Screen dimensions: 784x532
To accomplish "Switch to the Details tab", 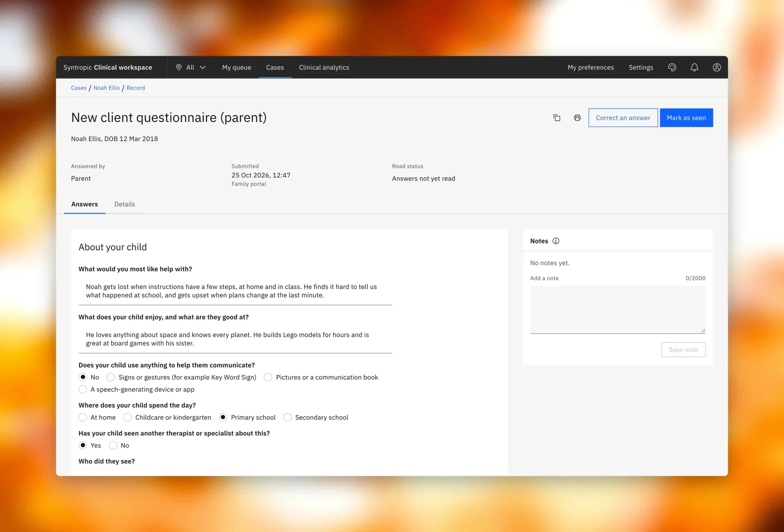I will click(x=124, y=204).
